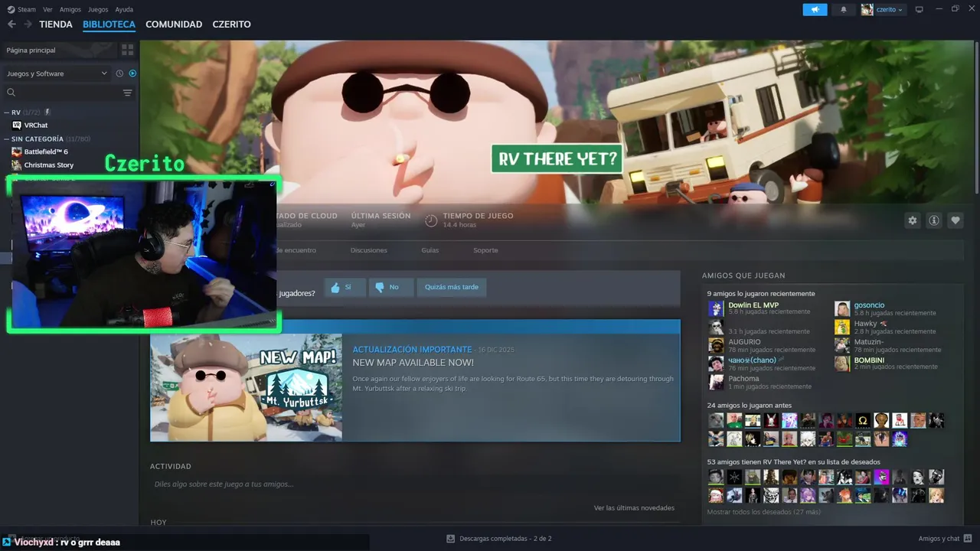Go back with the left arrow
The width and height of the screenshot is (980, 551).
[x=11, y=24]
